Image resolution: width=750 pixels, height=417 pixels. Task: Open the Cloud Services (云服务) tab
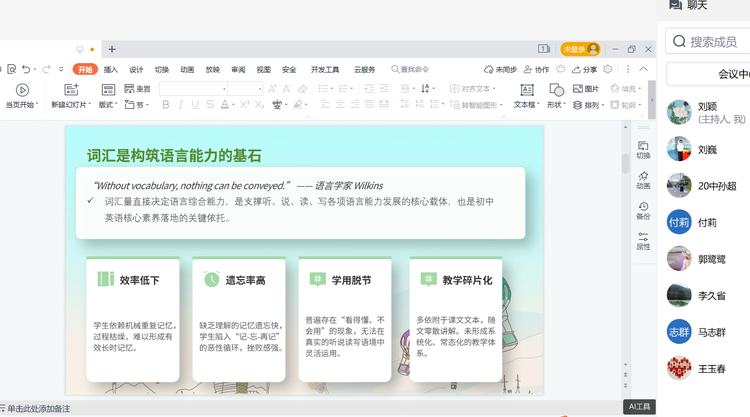point(364,69)
